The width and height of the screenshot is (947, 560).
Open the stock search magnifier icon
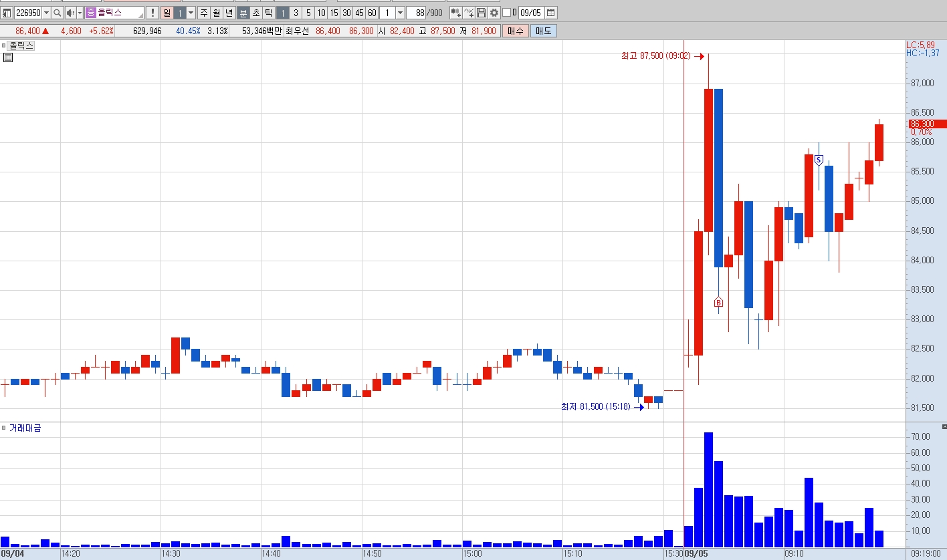(x=57, y=13)
